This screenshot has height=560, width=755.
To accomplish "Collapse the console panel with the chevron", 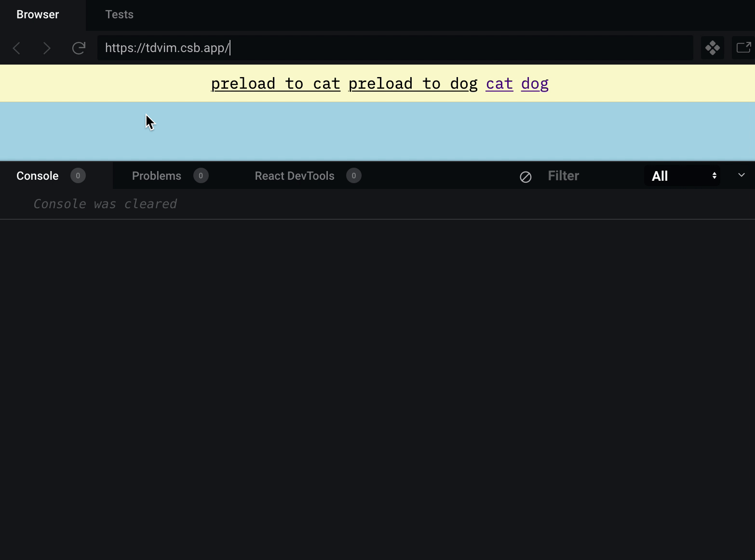I will coord(742,175).
